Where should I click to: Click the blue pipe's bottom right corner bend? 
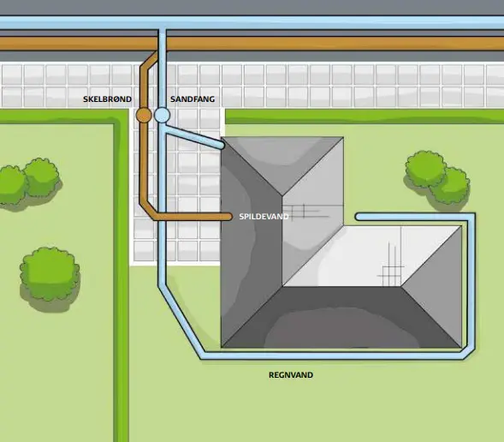[x=469, y=353]
